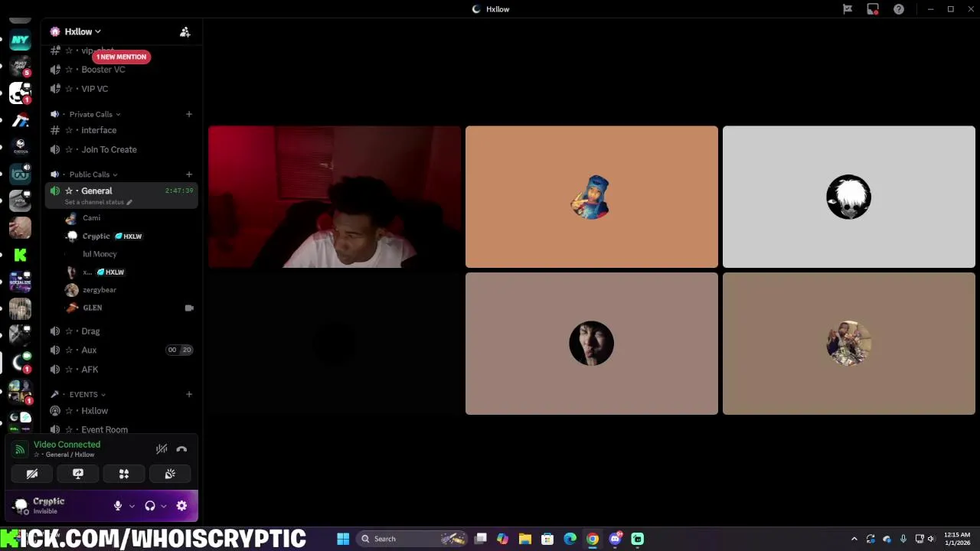This screenshot has height=551, width=980.
Task: Open the Santa-hat logo server icon
Action: tap(20, 120)
